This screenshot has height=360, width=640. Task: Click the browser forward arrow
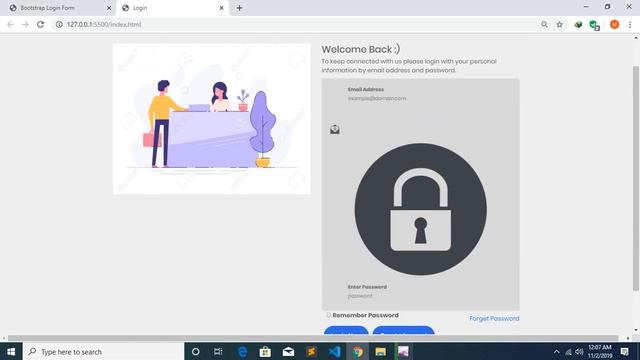(x=25, y=24)
